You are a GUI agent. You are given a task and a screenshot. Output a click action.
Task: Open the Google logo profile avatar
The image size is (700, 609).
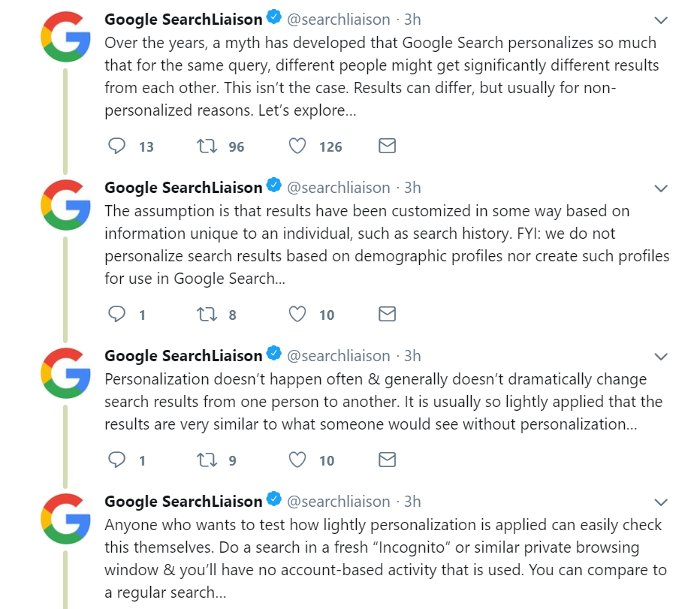66,36
